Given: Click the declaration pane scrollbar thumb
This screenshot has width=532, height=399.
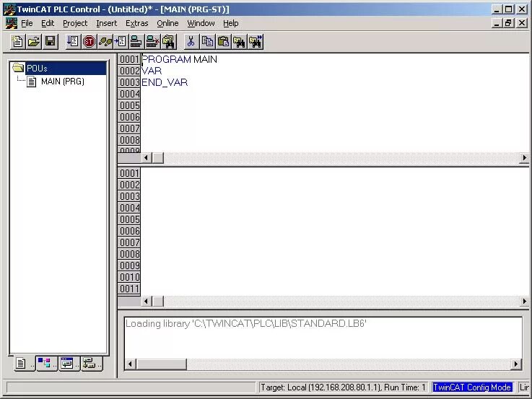Looking at the screenshot, I should 158,157.
